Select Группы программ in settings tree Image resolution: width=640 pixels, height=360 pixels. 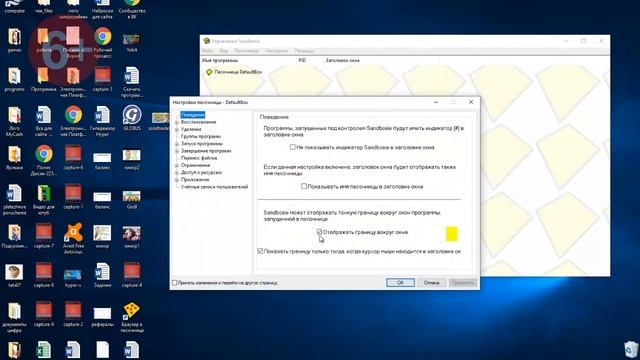(201, 136)
